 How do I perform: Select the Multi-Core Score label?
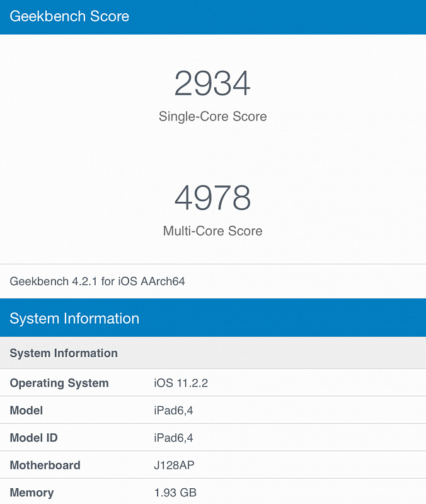point(212,231)
